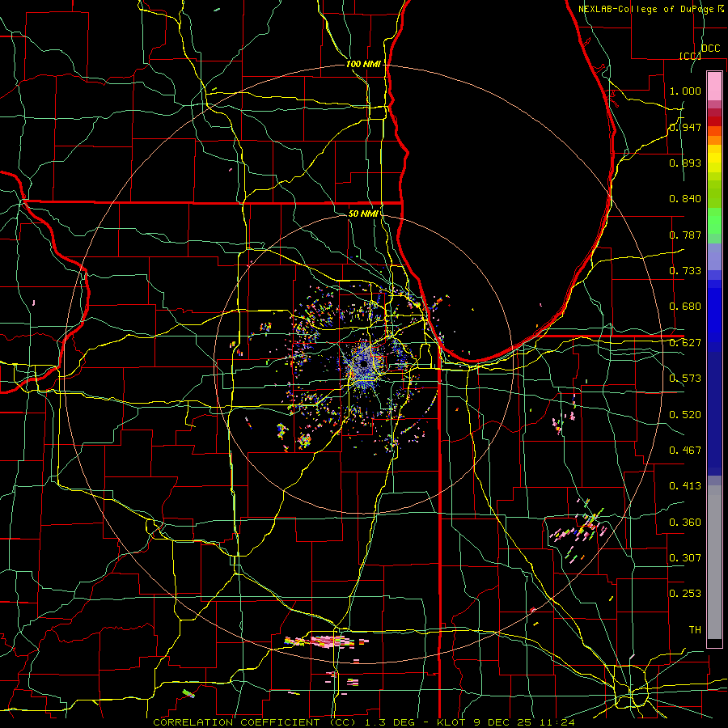Image resolution: width=728 pixels, height=728 pixels.
Task: Pick the gray swatch at the bottom of the color bar
Action: pos(714,562)
